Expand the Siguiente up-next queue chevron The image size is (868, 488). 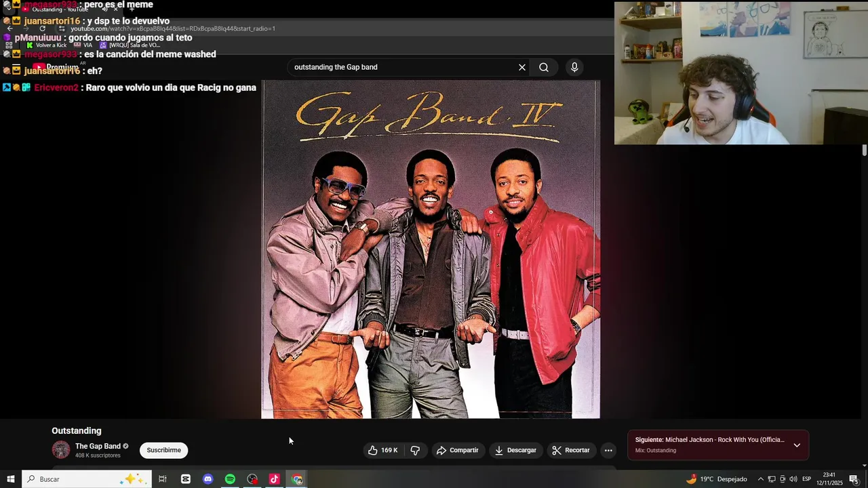click(x=797, y=445)
